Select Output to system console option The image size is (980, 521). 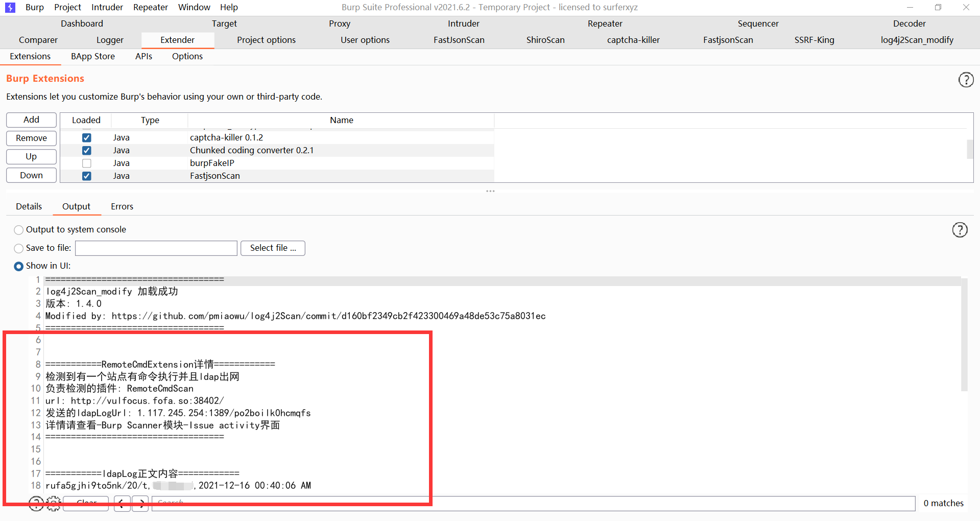tap(19, 230)
